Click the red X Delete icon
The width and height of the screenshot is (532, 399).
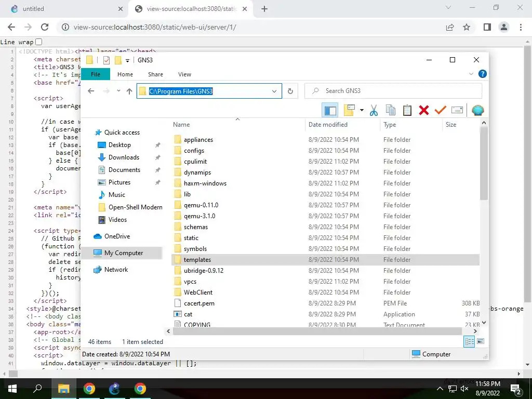(x=424, y=110)
